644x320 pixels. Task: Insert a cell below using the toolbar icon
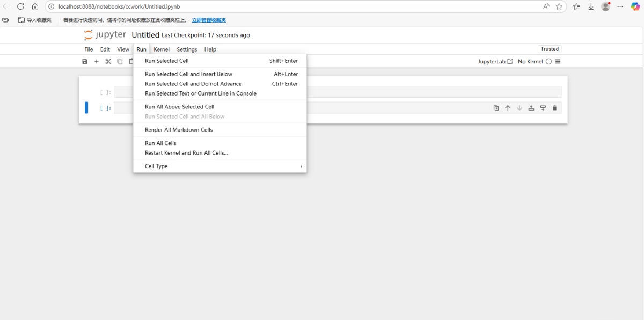tap(543, 107)
